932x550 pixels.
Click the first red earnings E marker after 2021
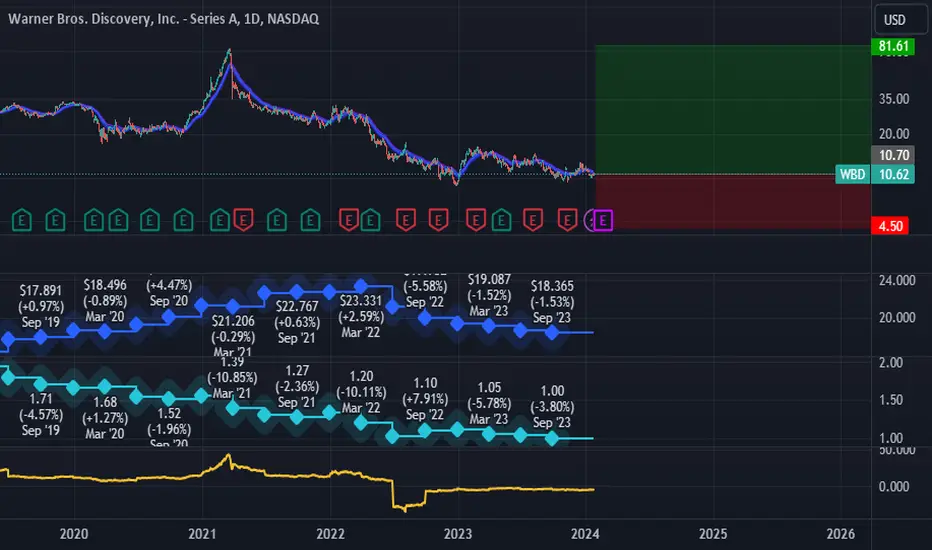point(243,219)
